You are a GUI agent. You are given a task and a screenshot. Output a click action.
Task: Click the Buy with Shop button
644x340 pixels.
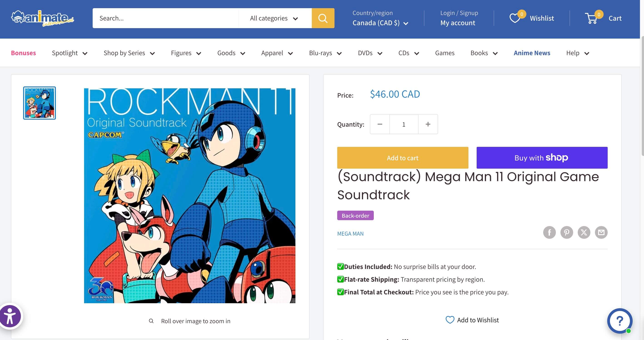[542, 158]
